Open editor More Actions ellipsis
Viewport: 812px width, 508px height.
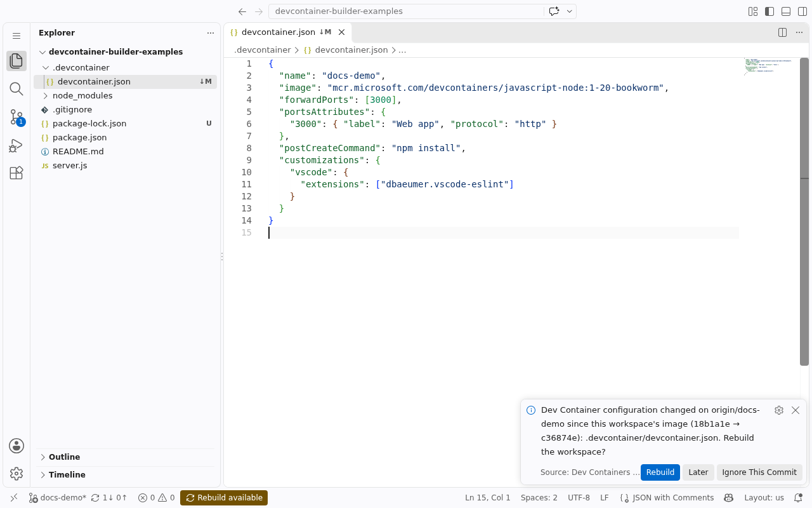(799, 32)
